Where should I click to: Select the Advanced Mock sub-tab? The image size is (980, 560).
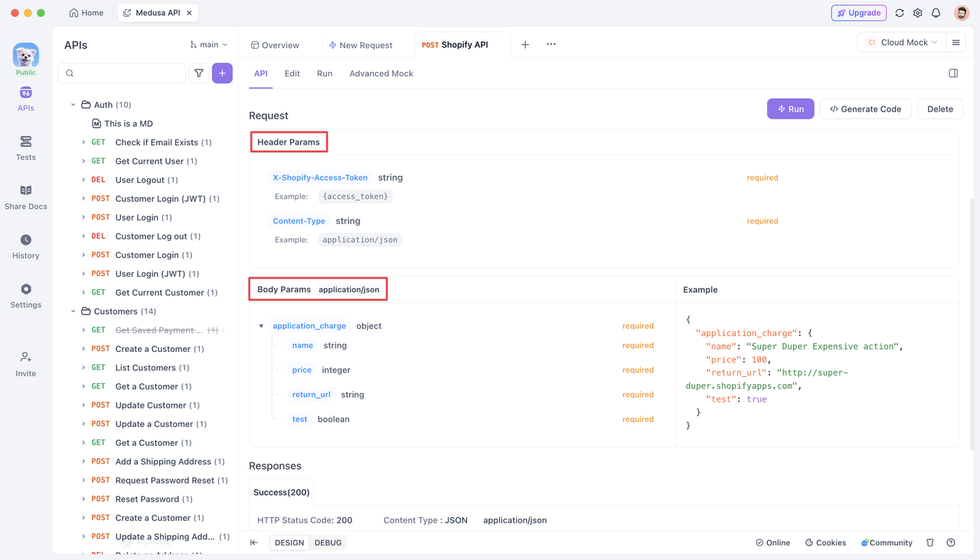point(381,73)
